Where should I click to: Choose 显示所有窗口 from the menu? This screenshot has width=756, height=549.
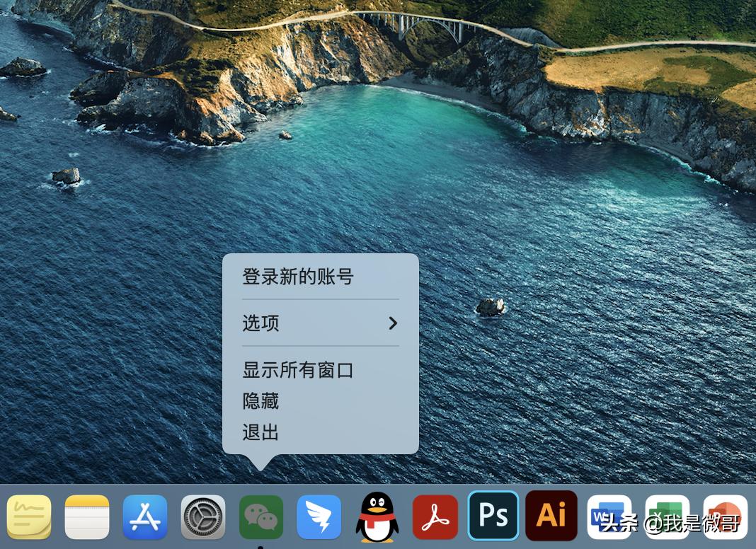pos(298,370)
